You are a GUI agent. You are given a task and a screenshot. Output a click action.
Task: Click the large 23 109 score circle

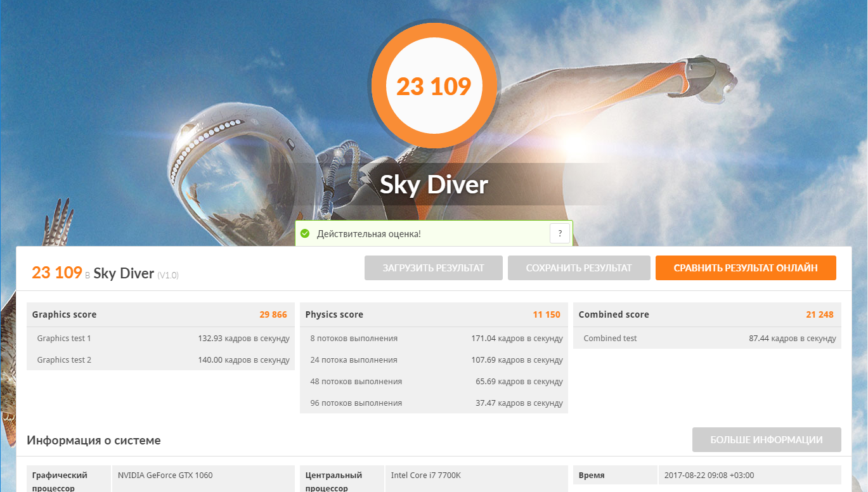[x=434, y=86]
